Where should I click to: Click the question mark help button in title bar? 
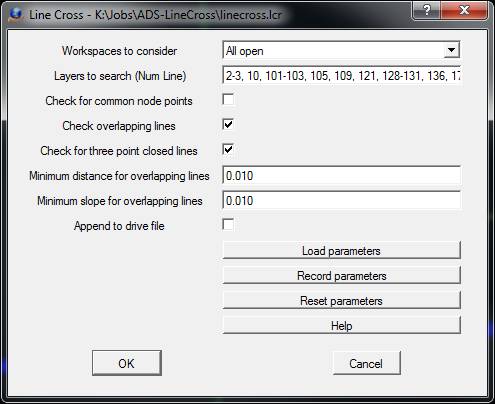427,11
